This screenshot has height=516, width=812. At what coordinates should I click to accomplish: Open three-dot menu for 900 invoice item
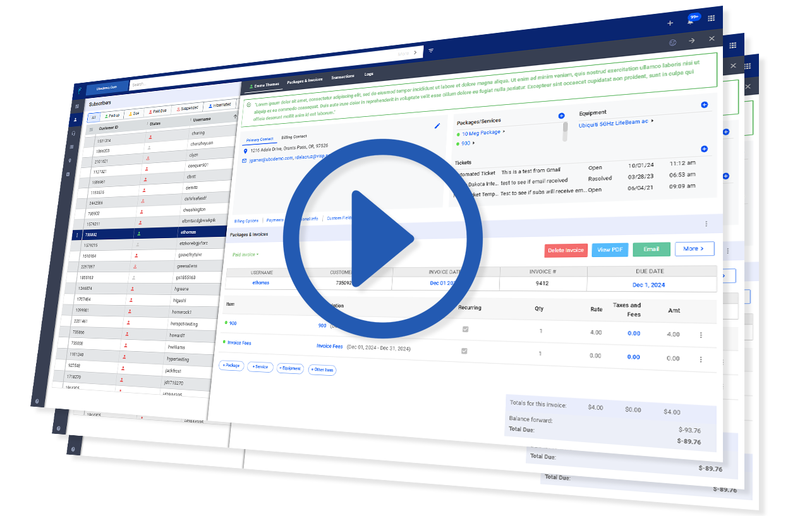(x=700, y=335)
